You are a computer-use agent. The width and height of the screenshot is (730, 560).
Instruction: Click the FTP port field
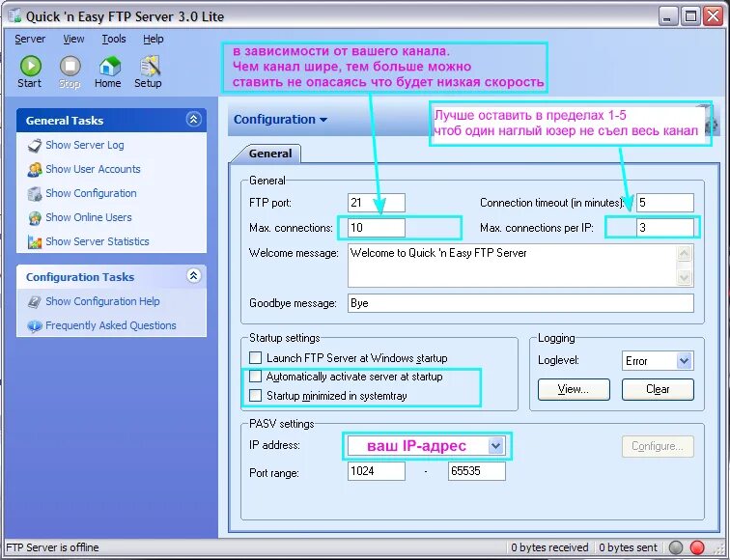point(377,203)
